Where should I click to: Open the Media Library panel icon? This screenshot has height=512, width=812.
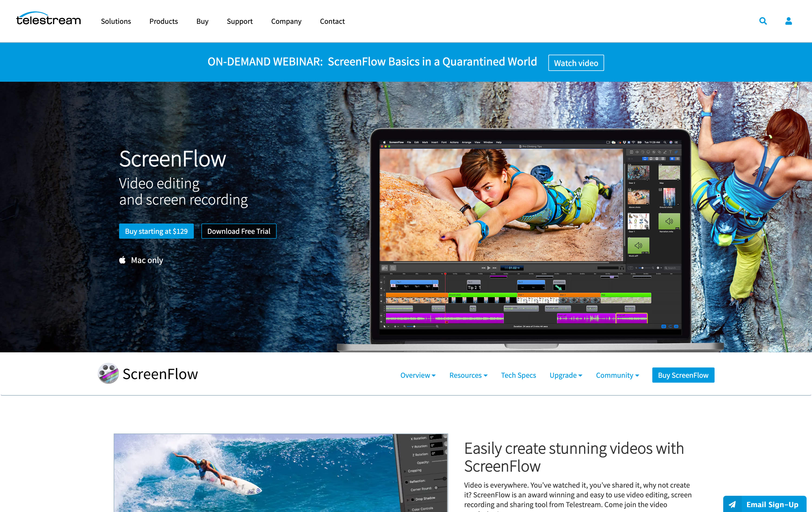676,152
